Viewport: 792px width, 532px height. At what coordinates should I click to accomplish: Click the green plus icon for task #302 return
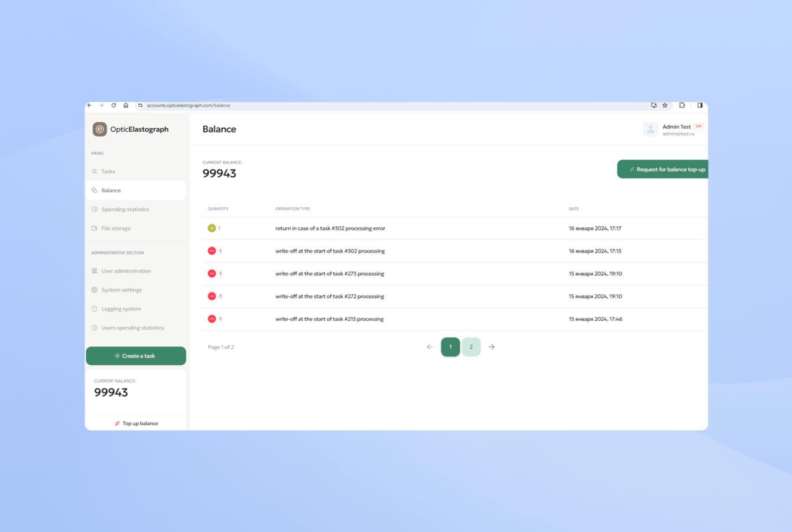point(212,228)
